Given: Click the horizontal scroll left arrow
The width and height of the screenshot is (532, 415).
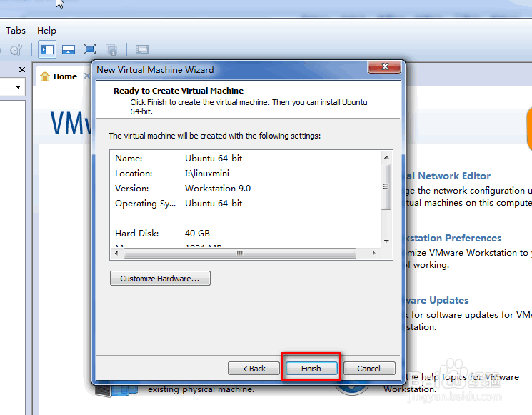Looking at the screenshot, I should pyautogui.click(x=116, y=253).
